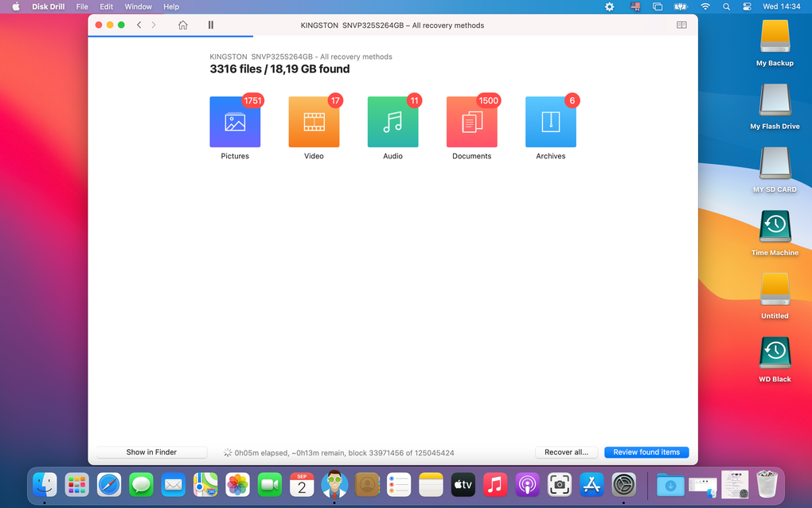Click the '3316 files / 18,19 GB found' heading
The height and width of the screenshot is (508, 812).
click(x=279, y=68)
